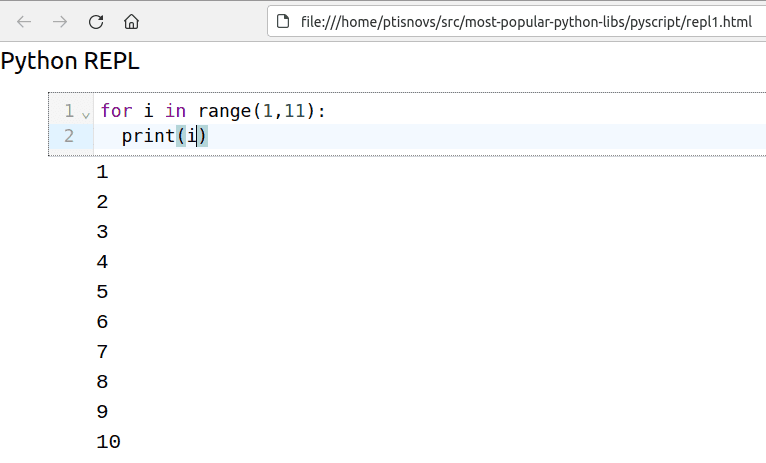The image size is (766, 463).
Task: Click the 'range' function name in code
Action: coord(224,111)
